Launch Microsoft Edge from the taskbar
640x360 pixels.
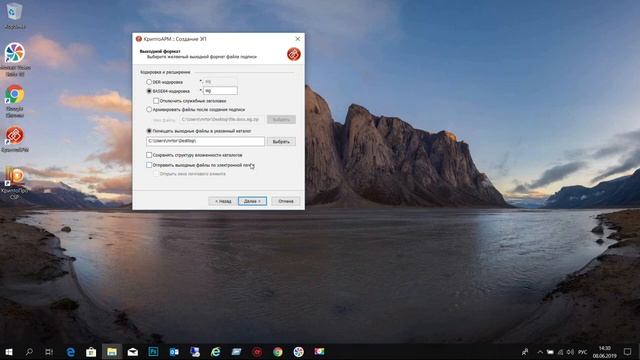(x=71, y=352)
